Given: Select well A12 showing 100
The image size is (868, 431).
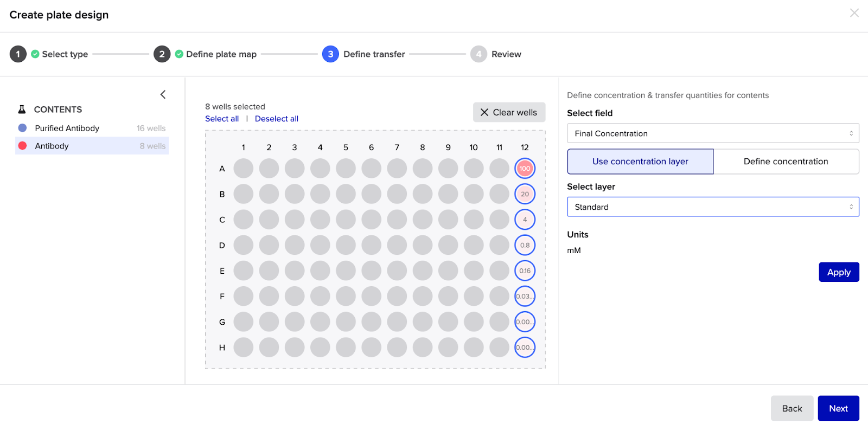Looking at the screenshot, I should (525, 169).
